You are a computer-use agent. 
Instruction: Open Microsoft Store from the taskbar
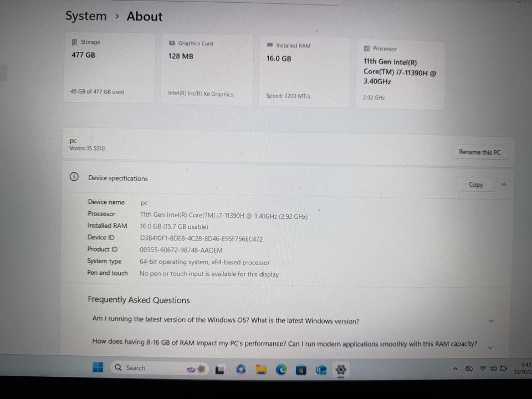click(300, 370)
